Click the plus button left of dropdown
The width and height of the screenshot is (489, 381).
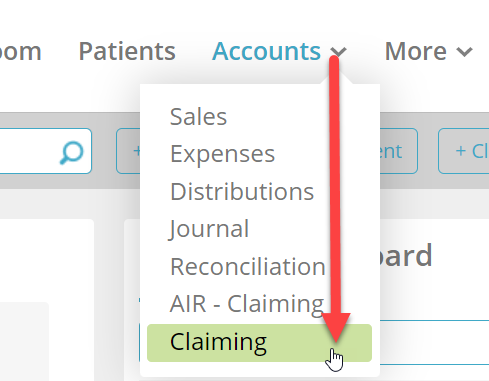coord(128,151)
